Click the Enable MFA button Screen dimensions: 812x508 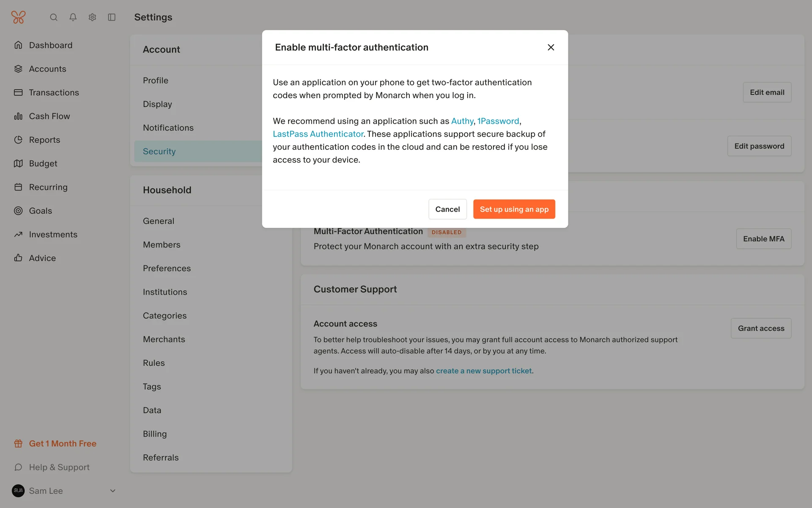click(x=763, y=239)
